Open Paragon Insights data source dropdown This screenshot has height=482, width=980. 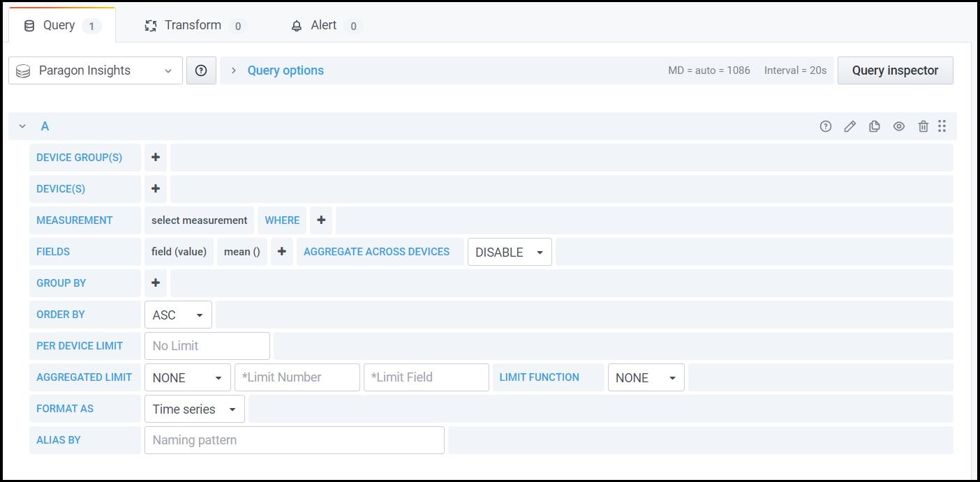(x=96, y=70)
